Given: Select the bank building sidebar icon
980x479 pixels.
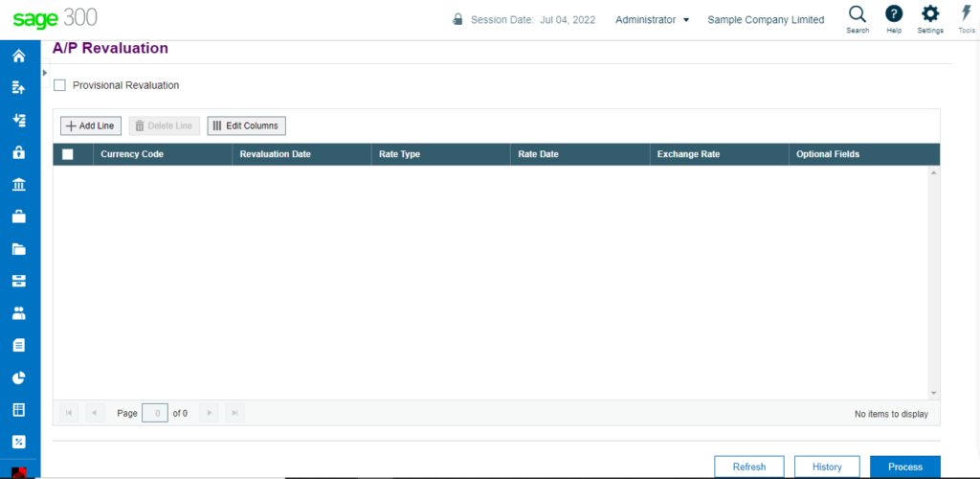Looking at the screenshot, I should 19,185.
